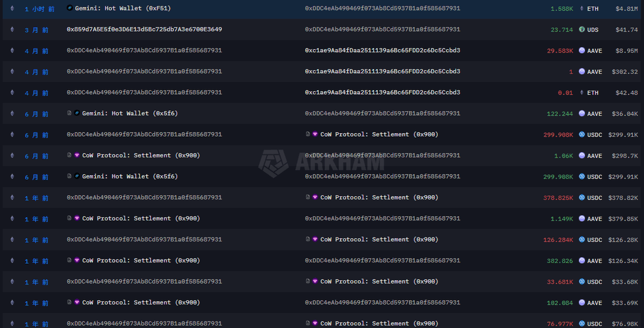
Task: Open the CoW Protocol: Settlement sender in the 102.084 AAVE row
Action: pos(141,303)
